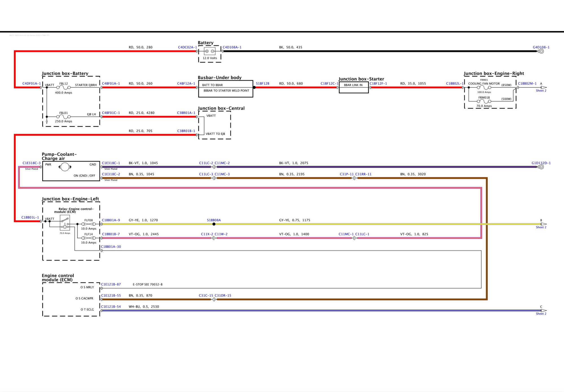Follow Sheet 2 link at reference A
Viewport: 564px width, 392px height.
tap(541, 91)
